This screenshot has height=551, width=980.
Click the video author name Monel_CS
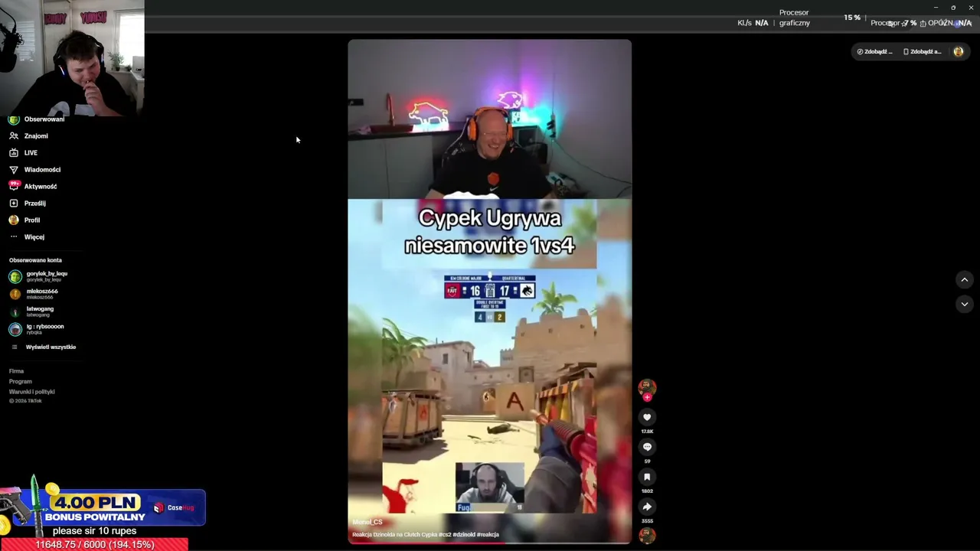tap(367, 522)
